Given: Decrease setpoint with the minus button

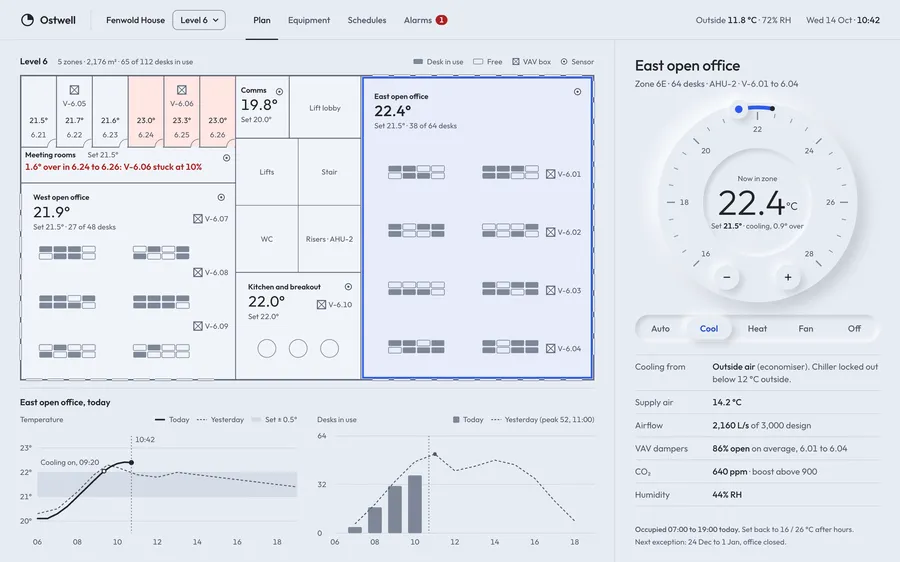Looking at the screenshot, I should (727, 277).
